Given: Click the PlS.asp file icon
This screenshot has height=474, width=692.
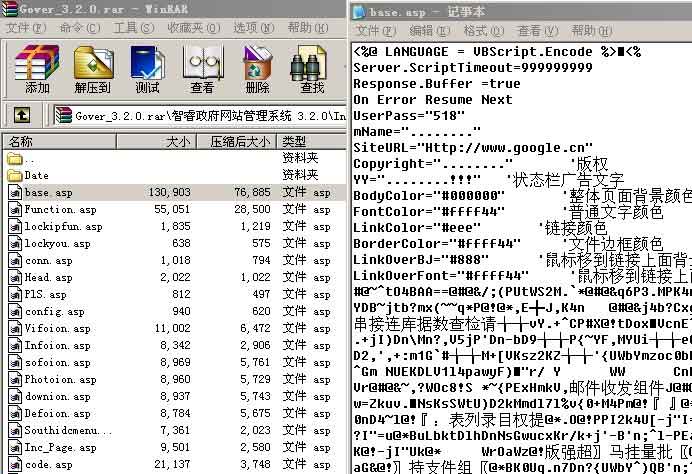Looking at the screenshot, I should (15, 294).
